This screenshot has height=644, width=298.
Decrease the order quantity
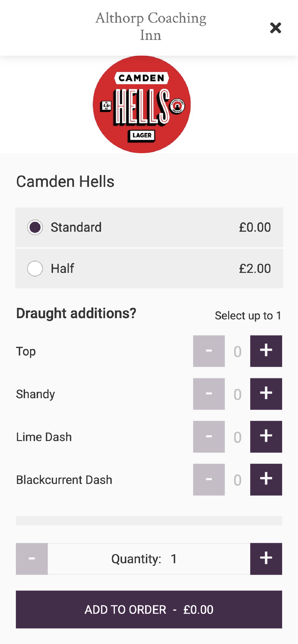click(x=32, y=559)
